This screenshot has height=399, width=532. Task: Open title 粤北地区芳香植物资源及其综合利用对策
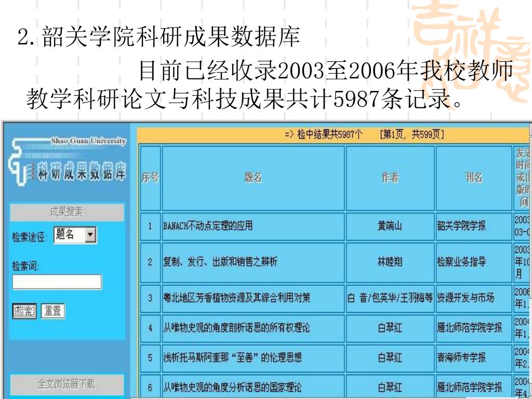pos(237,298)
